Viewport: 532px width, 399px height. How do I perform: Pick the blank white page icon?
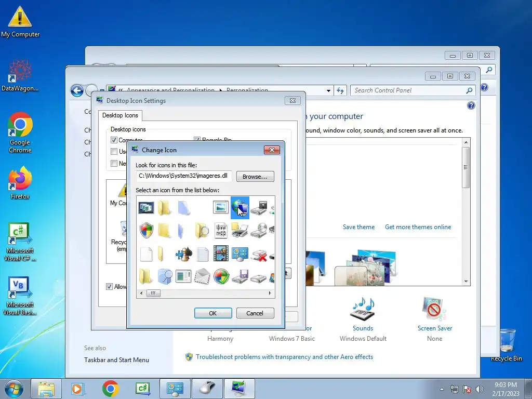click(146, 254)
